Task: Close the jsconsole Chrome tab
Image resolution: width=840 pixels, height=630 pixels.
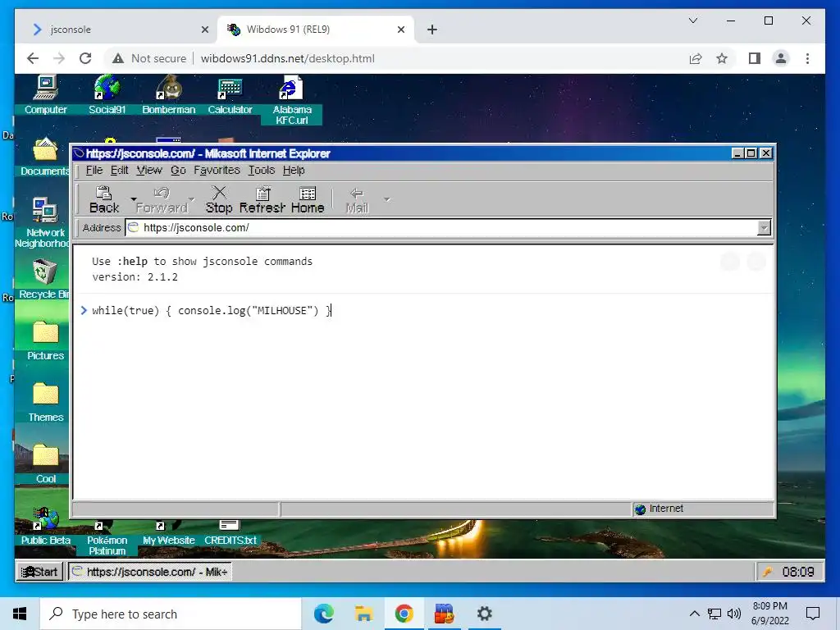Action: pos(204,30)
